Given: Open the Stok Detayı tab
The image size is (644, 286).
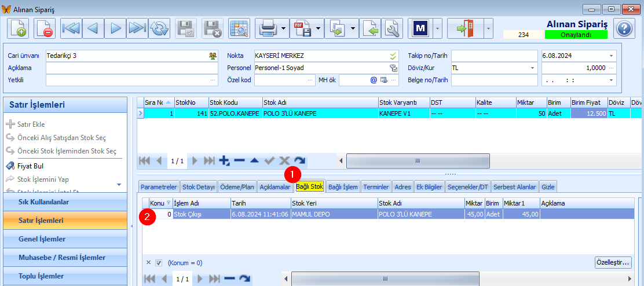Looking at the screenshot, I should (199, 187).
